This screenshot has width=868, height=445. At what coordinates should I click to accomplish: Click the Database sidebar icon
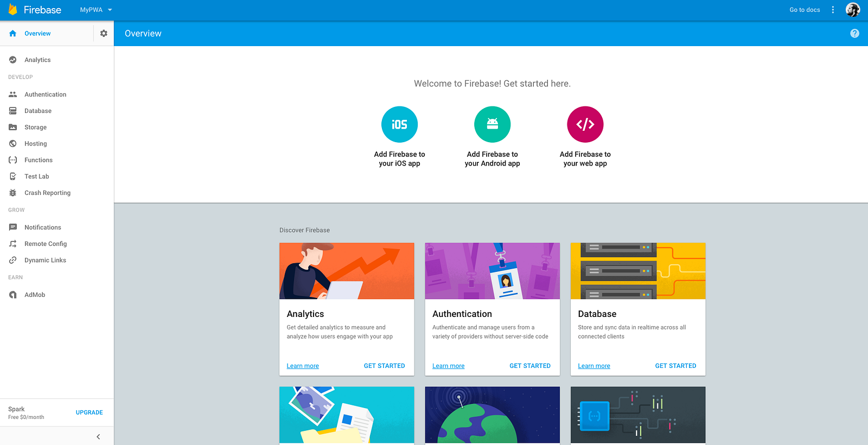tap(13, 111)
